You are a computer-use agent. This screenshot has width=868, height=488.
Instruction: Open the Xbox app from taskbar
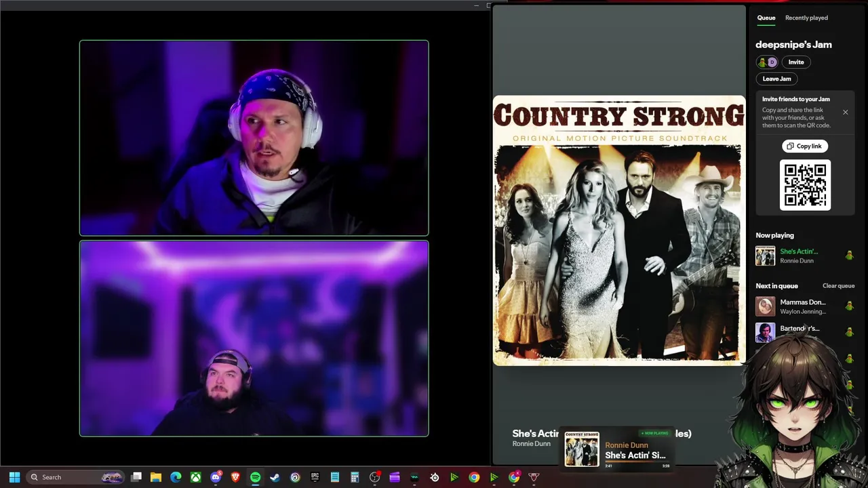pyautogui.click(x=195, y=477)
